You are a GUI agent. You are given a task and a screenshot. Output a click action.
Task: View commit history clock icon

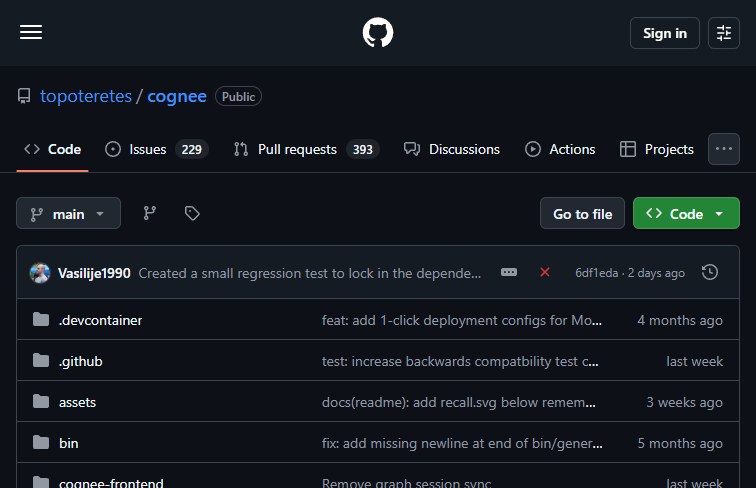pyautogui.click(x=710, y=272)
